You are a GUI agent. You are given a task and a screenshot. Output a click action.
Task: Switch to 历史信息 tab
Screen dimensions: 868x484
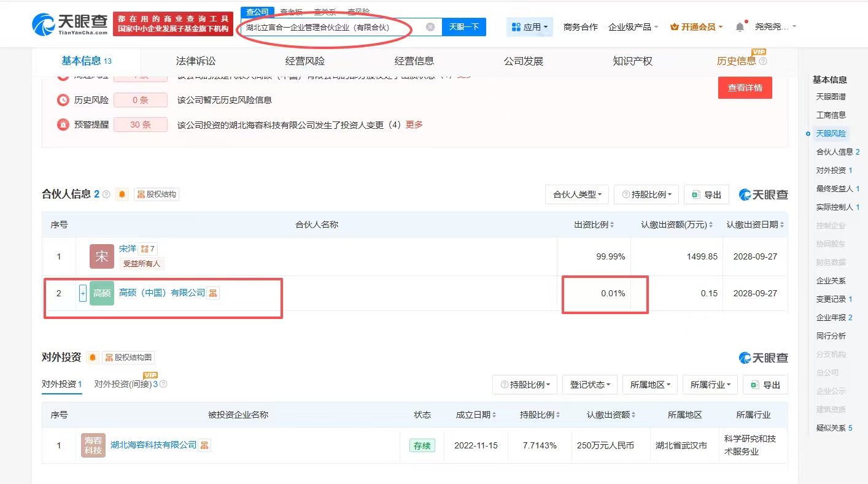737,61
